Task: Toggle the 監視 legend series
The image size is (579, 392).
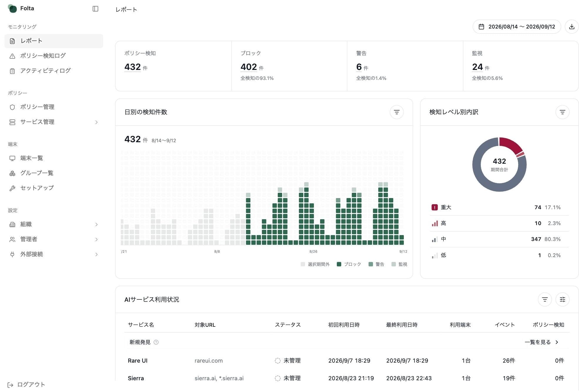Action: (399, 264)
